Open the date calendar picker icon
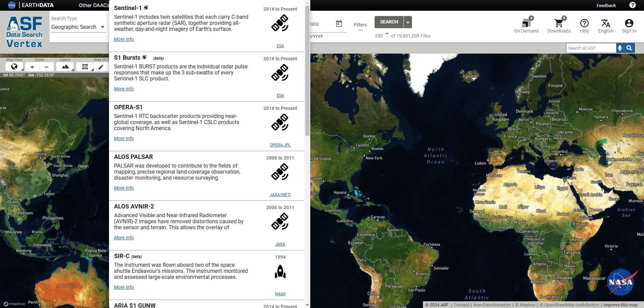 (339, 23)
